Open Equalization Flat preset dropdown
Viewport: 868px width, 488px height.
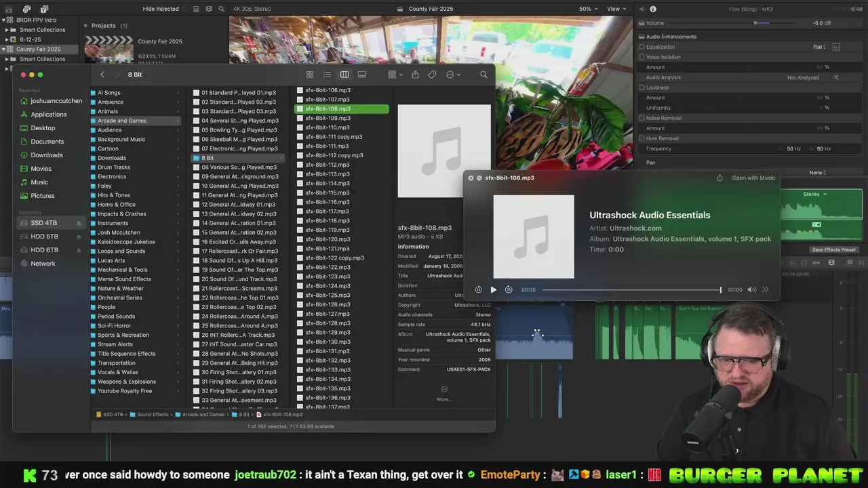pos(819,47)
